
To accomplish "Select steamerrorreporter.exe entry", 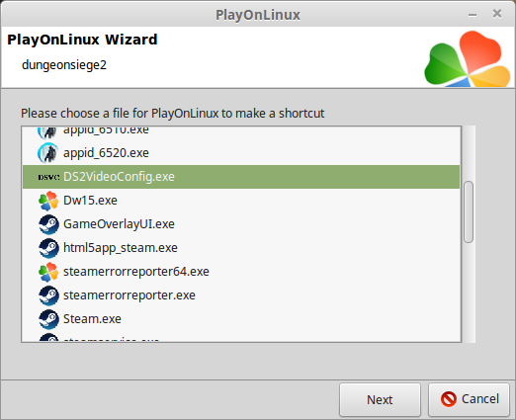I will pos(241,295).
